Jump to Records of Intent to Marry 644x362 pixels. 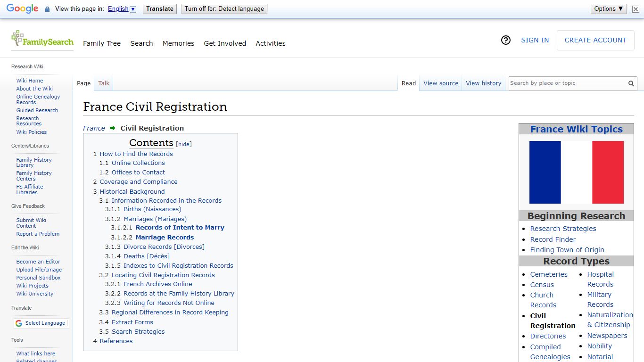point(180,227)
